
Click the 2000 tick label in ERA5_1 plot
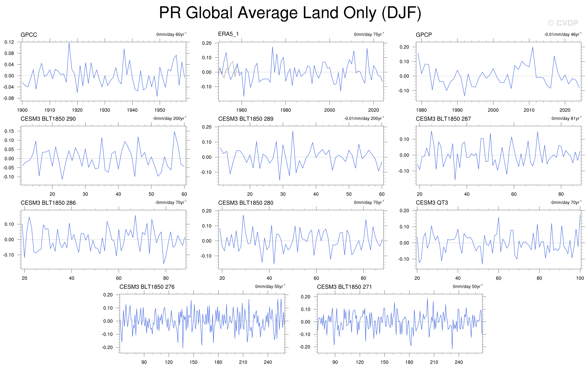(329, 110)
